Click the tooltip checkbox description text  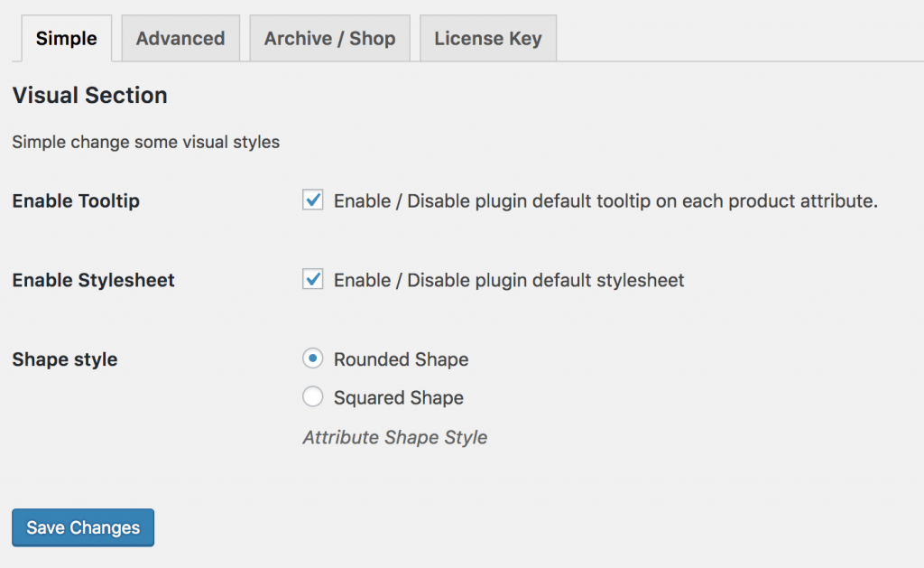(x=605, y=201)
